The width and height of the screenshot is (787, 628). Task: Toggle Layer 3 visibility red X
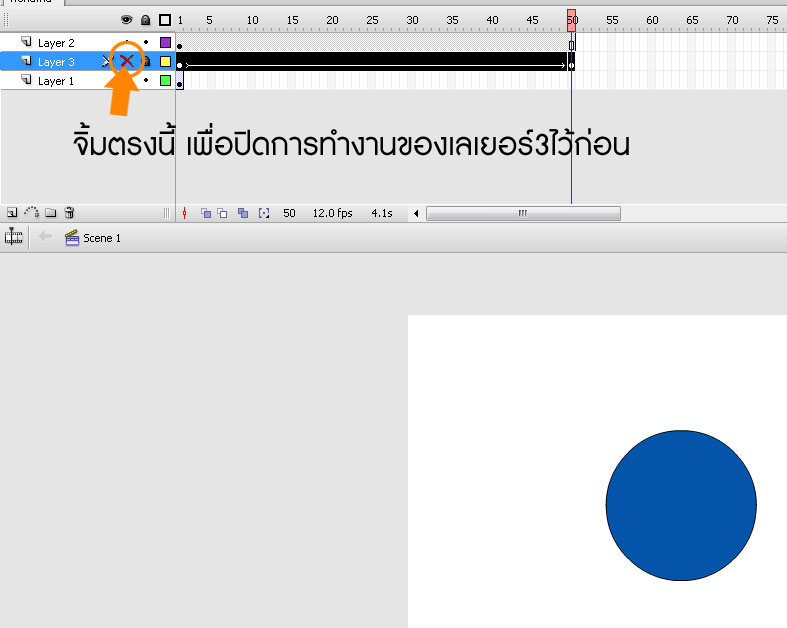[x=127, y=61]
